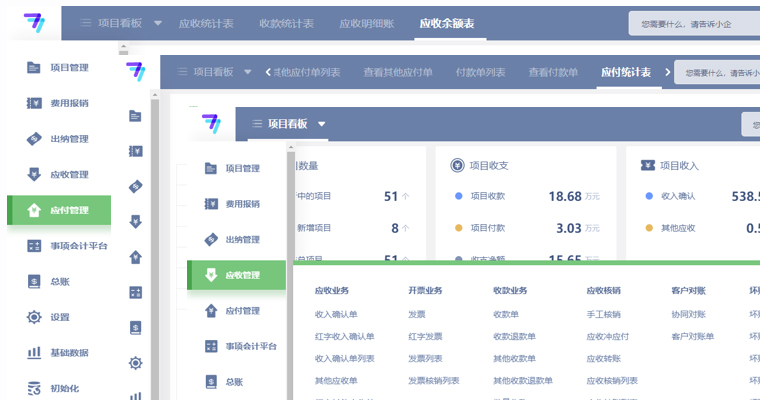Click the green highlighted 应收管理 item
Viewport: 760px width, 400px height.
(237, 274)
